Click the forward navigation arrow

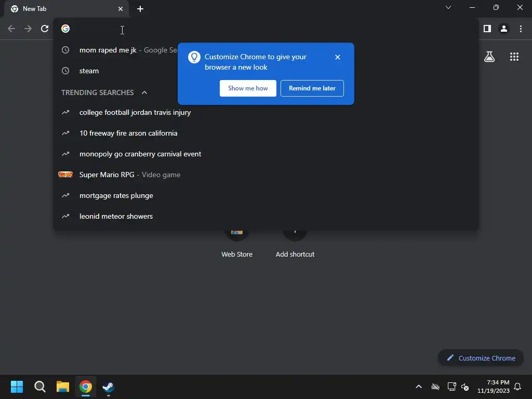click(28, 29)
